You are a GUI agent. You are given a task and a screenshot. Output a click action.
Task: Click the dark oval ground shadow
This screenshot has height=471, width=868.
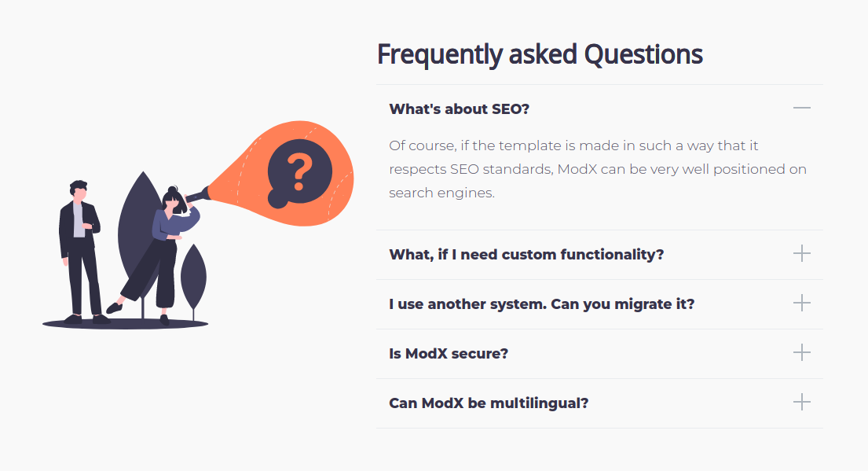click(x=126, y=323)
